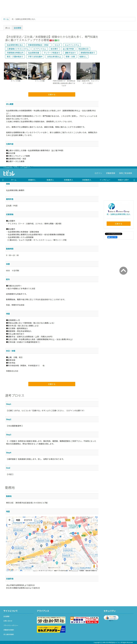137x644 pixels.
Task: Select the 転勤なし tag
Action: pos(83,57)
